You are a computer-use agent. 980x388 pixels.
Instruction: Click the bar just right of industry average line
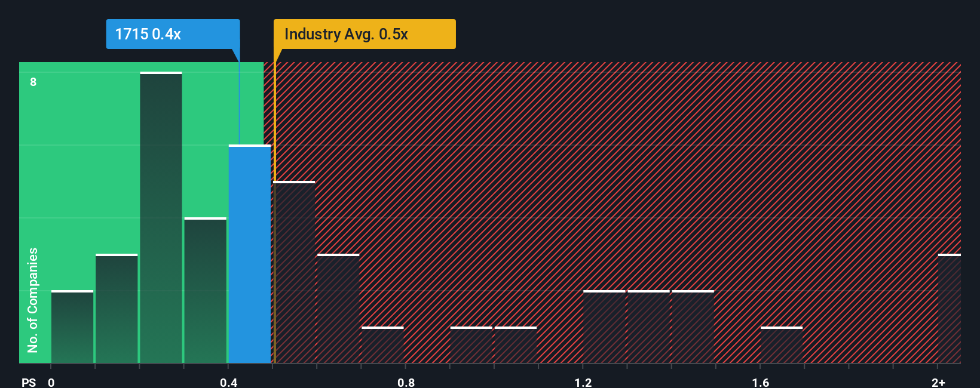coord(294,272)
